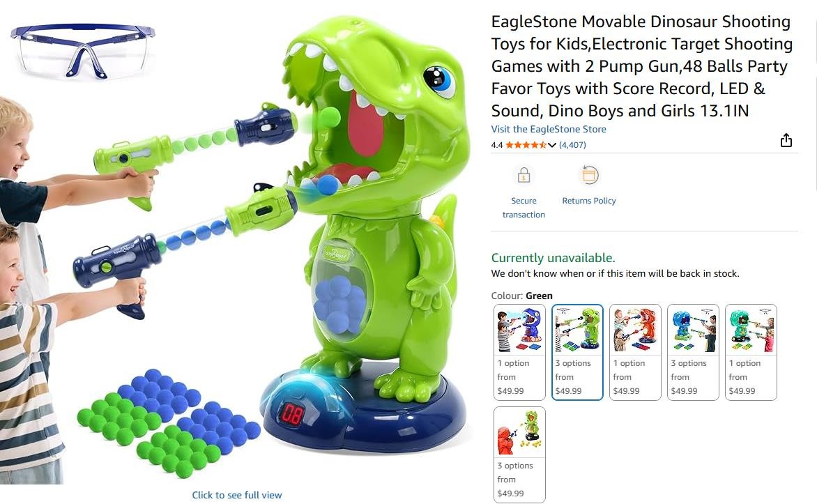Image resolution: width=817 pixels, height=504 pixels.
Task: Choose the light blue dinosaur swatch
Action: pos(693,352)
